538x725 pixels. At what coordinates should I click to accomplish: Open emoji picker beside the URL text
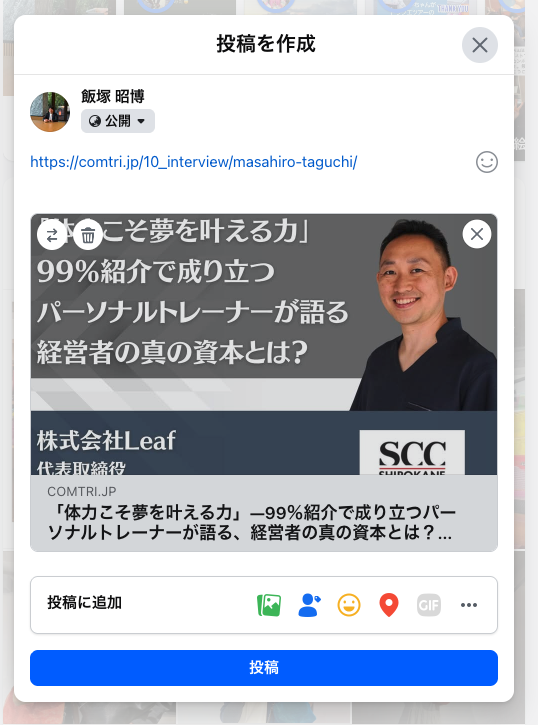tap(487, 162)
